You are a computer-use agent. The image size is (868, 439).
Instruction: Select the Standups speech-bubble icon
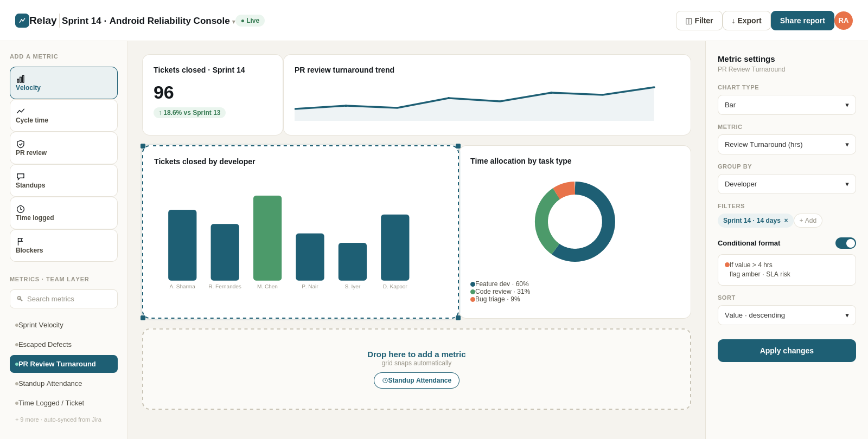pos(21,177)
